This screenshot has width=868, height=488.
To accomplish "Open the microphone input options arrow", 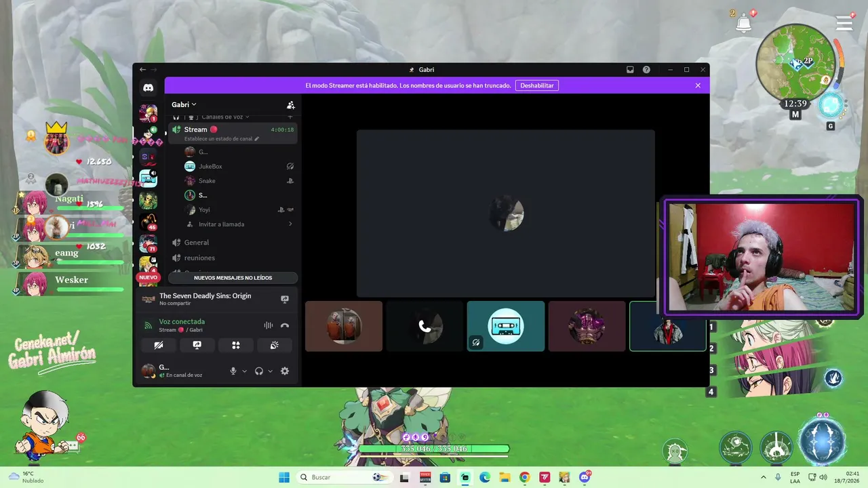I will pyautogui.click(x=244, y=371).
